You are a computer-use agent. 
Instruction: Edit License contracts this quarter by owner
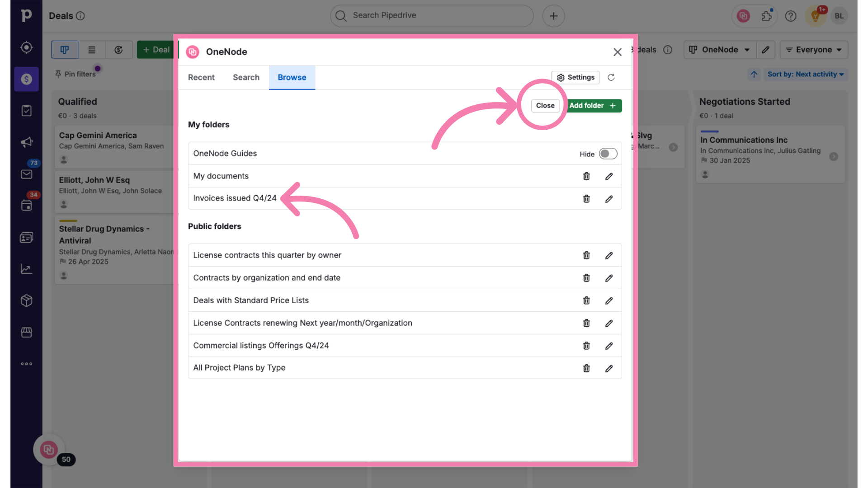click(x=609, y=255)
